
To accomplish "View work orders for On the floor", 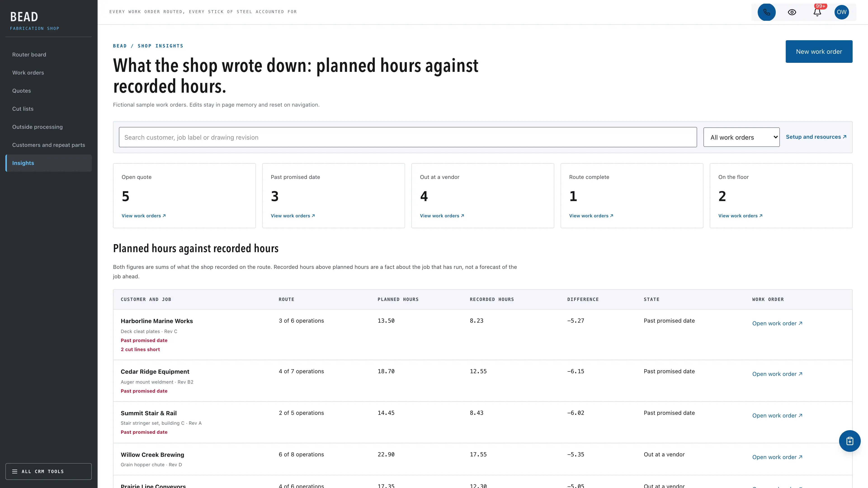I will pos(740,216).
